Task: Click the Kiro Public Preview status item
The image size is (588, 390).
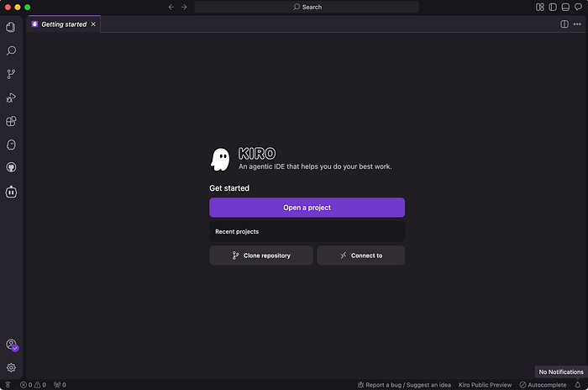Action: 485,385
